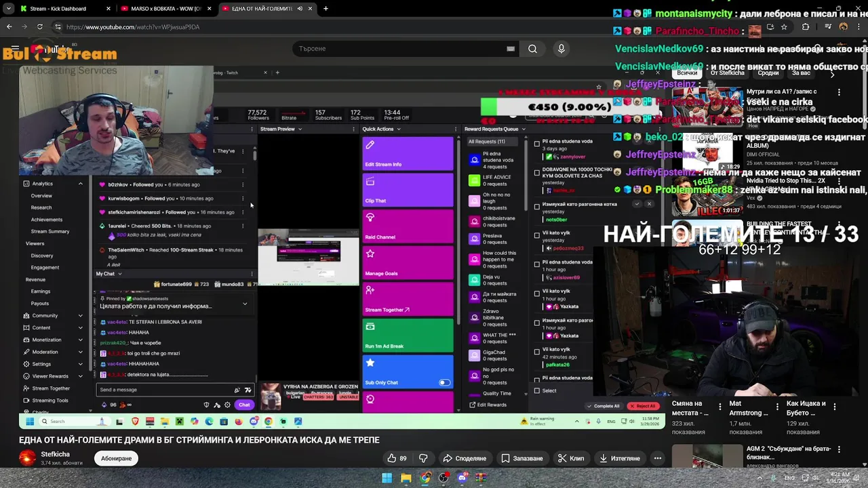Open the All Requests (11) filter dropdown
Viewport: 868px width, 488px height.
point(492,142)
